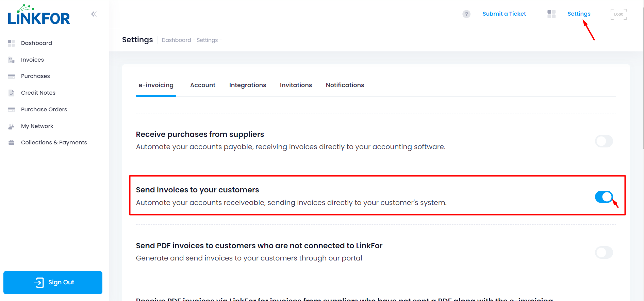
Task: Click 'Generate and send invoices' description text
Action: coord(249,258)
